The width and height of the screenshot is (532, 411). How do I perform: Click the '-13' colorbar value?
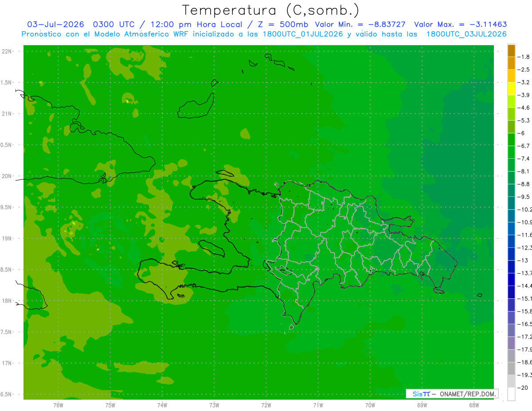click(522, 260)
